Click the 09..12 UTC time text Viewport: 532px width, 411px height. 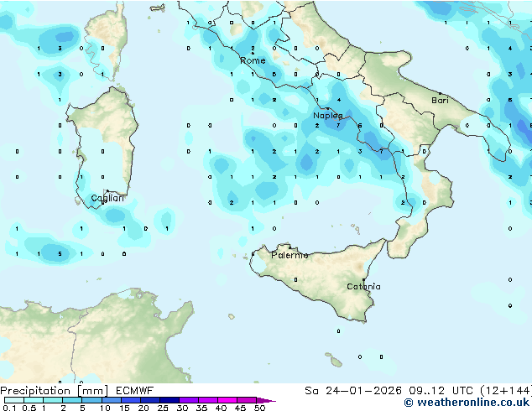[441, 391]
